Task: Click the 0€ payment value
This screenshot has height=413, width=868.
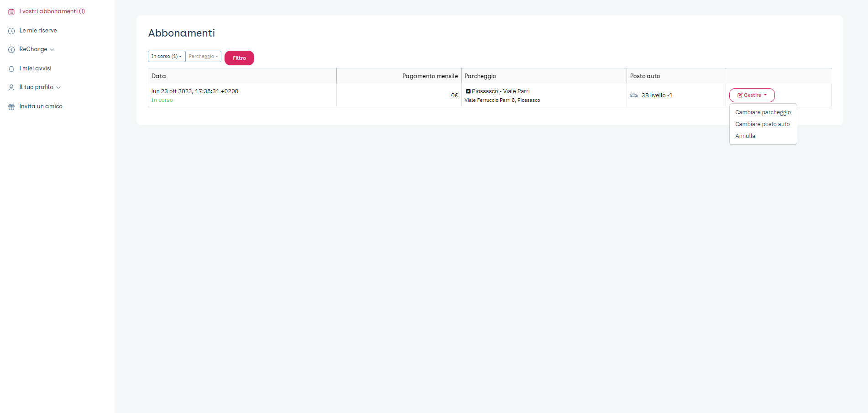Action: [455, 95]
